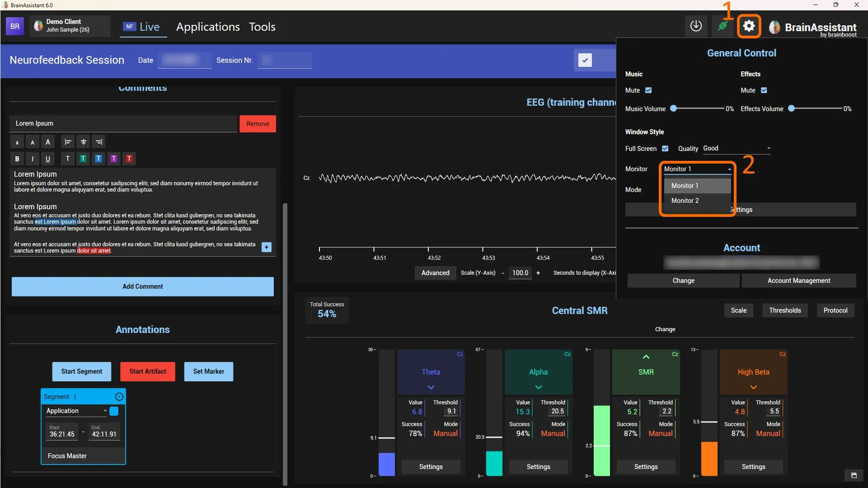Toggle the Effects Mute checkbox
The image size is (868, 488).
pos(764,90)
